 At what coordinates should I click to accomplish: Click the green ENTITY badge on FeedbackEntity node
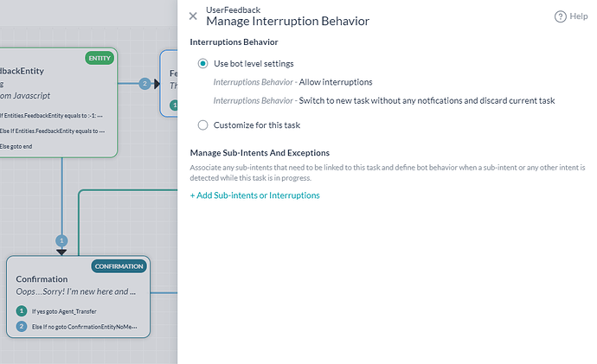99,58
